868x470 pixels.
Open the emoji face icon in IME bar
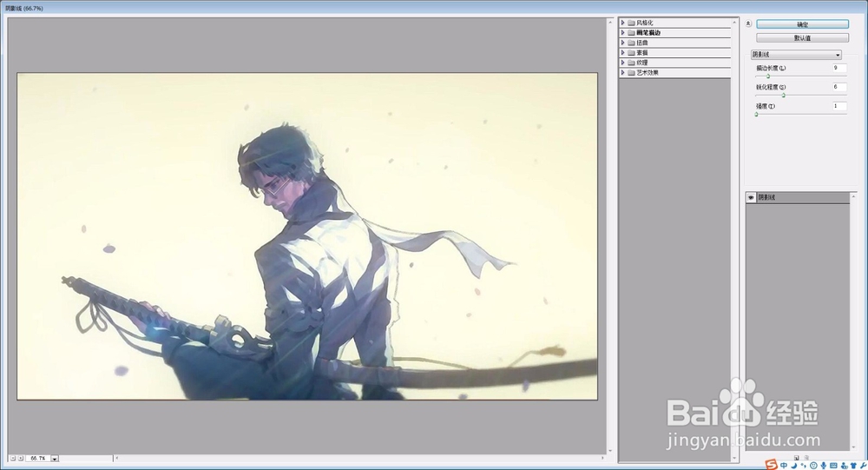click(814, 466)
